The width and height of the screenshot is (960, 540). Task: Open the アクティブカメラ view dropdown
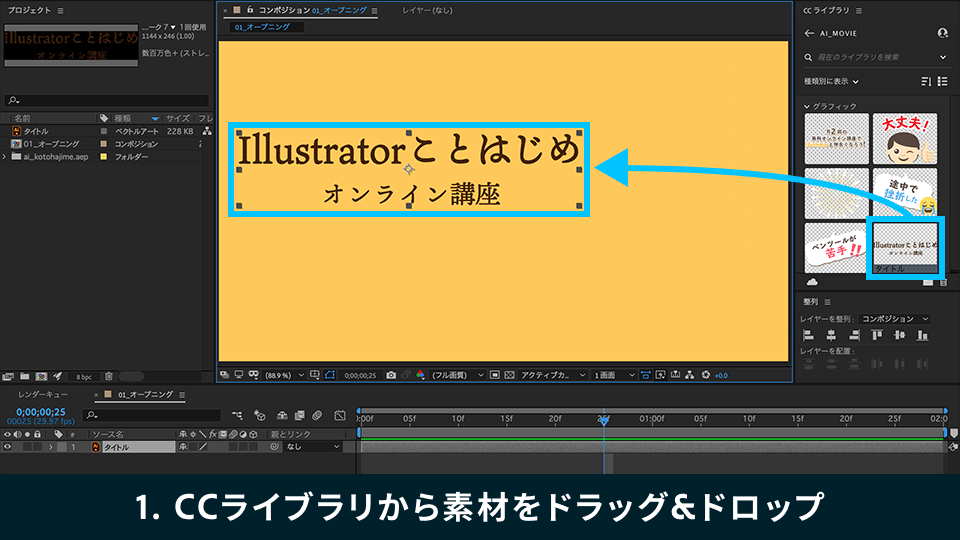(x=552, y=375)
